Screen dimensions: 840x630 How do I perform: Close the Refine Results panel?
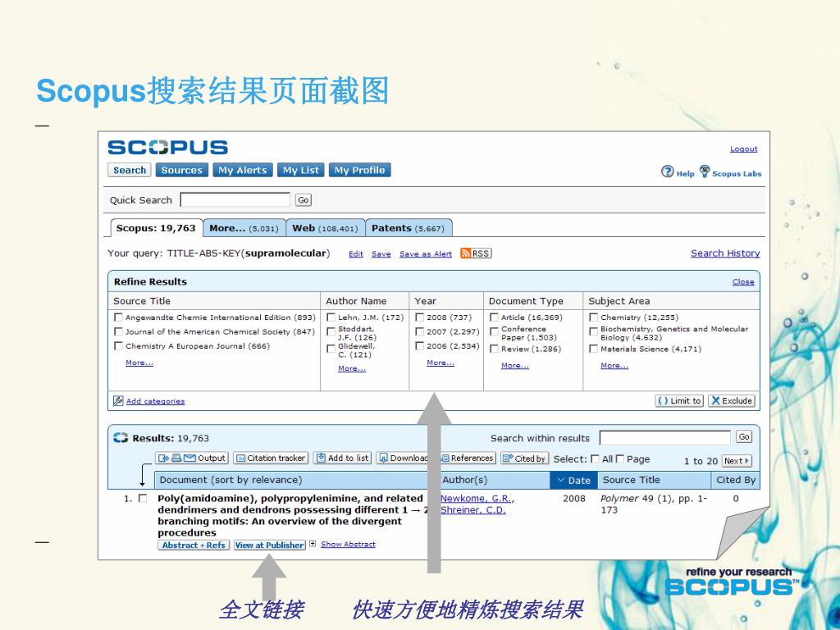743,282
